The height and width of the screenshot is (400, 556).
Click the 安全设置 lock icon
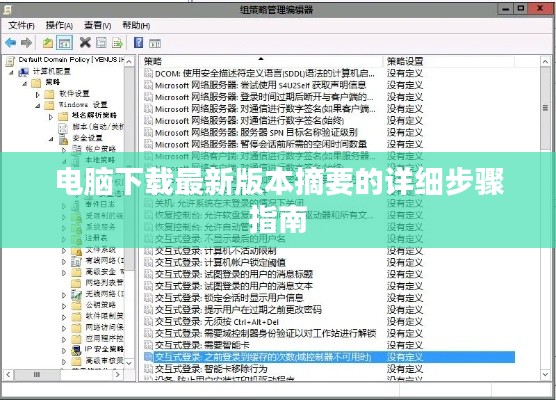[x=63, y=139]
